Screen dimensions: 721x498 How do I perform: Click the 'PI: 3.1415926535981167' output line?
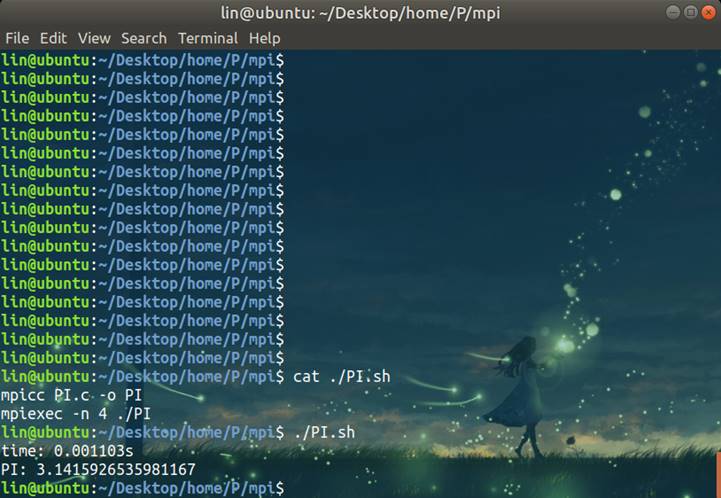(x=98, y=469)
